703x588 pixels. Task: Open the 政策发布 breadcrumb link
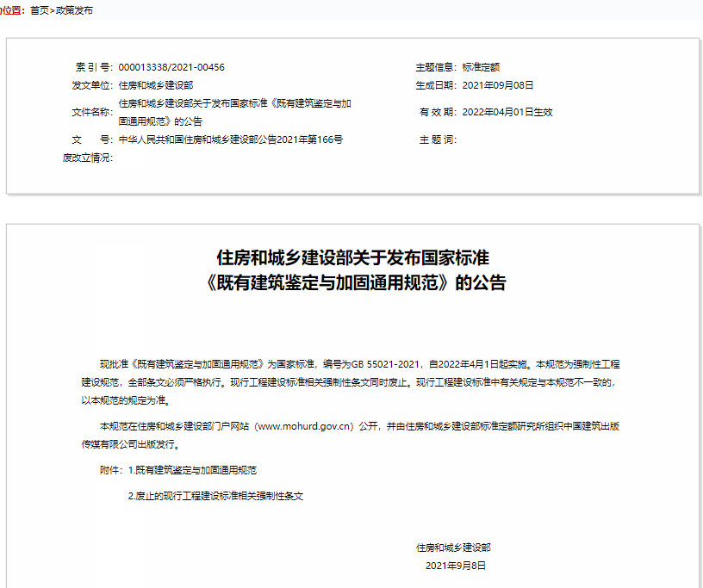75,10
